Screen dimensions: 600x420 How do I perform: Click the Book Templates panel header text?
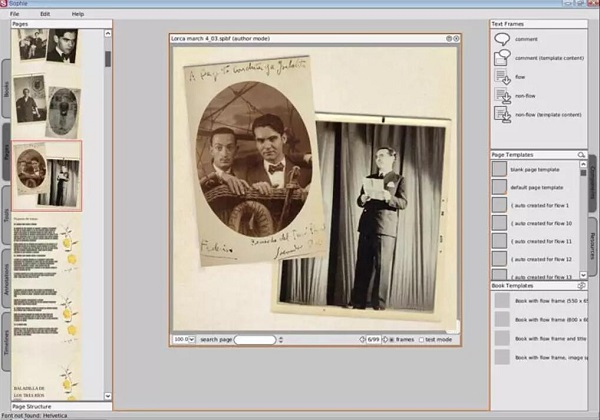512,286
